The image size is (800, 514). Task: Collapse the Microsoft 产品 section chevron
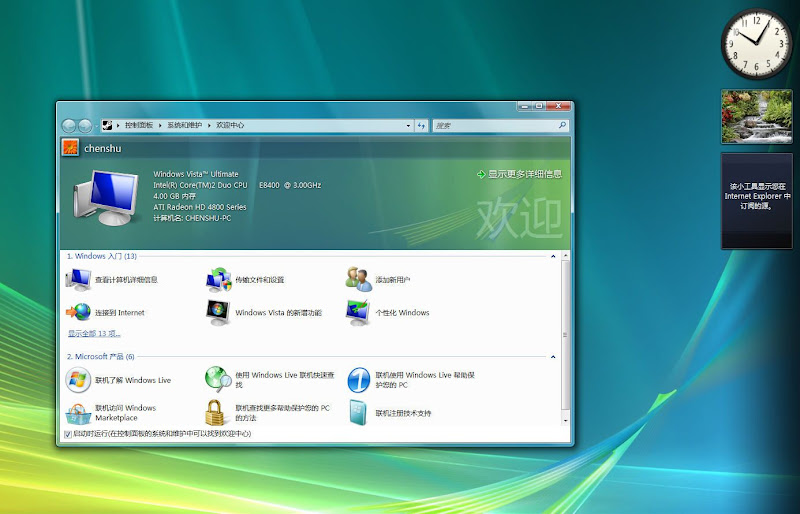pos(553,357)
